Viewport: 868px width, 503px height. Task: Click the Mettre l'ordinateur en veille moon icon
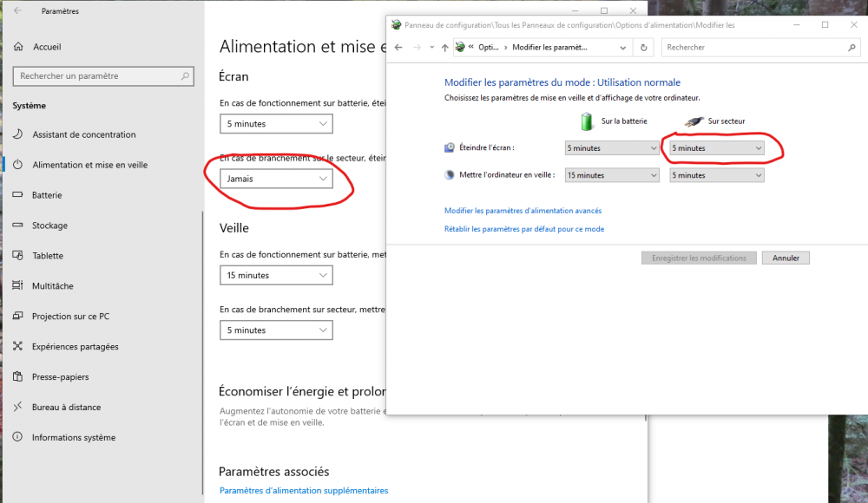pyautogui.click(x=450, y=175)
